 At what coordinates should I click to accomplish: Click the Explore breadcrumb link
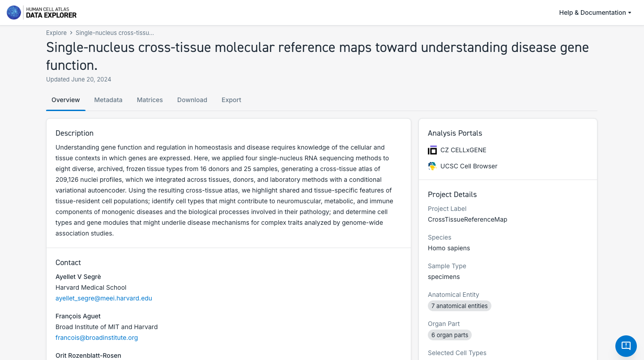click(x=56, y=33)
